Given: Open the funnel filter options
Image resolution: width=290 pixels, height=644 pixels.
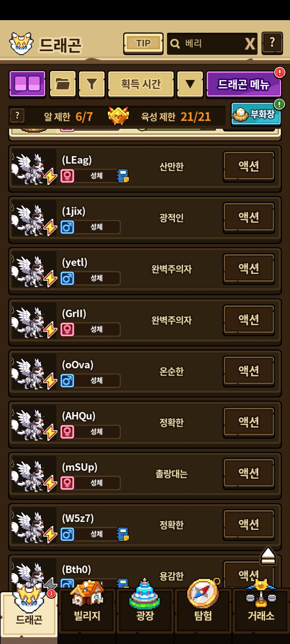Looking at the screenshot, I should 92,84.
